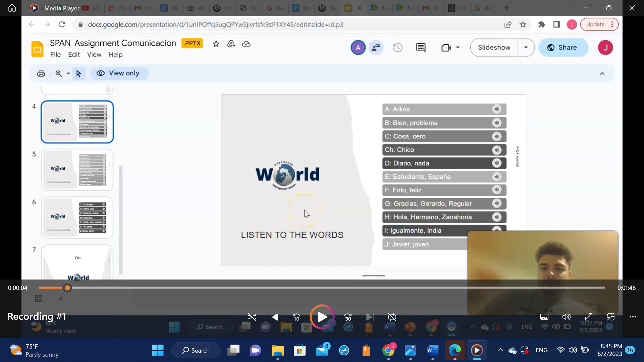Play audio for B: Bien, problema
The height and width of the screenshot is (362, 644).
point(497,123)
